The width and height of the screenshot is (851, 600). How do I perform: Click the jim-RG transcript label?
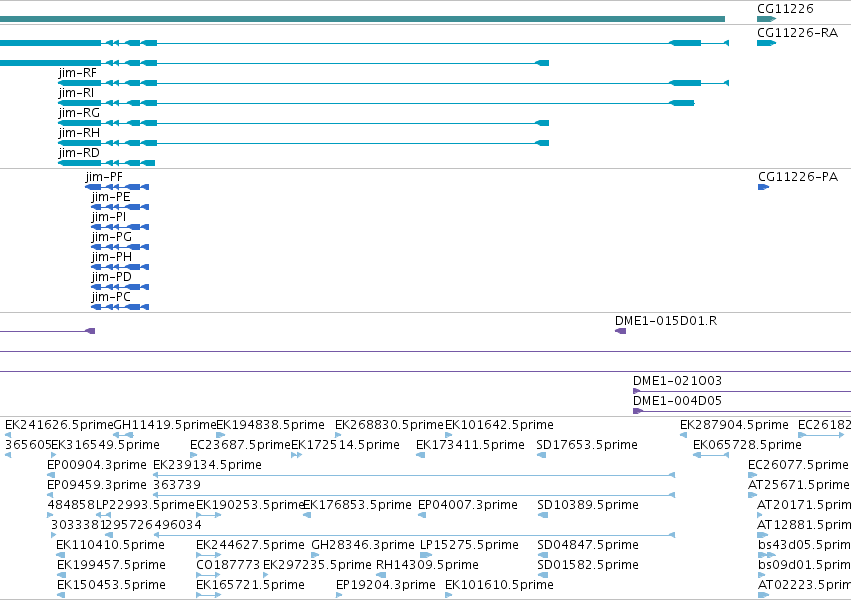(79, 113)
